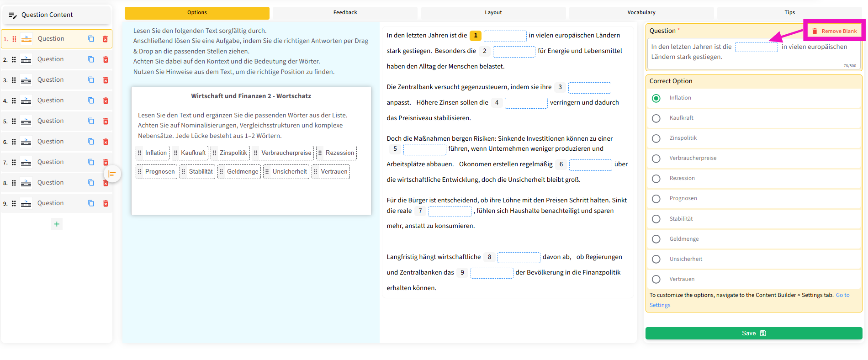The width and height of the screenshot is (868, 360).
Task: Click the copy icon for question 9
Action: [91, 203]
